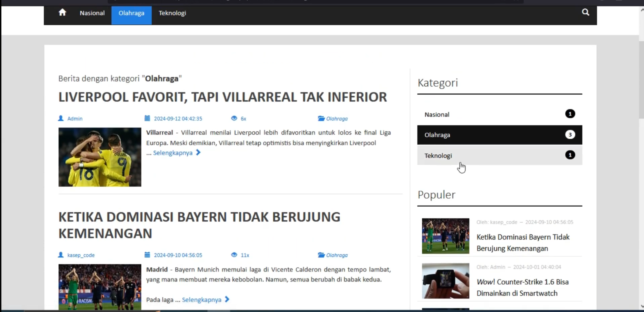Click chevron arrow after Madrid Selengkapnya
Viewport: 644px width, 312px height.
pos(227,299)
